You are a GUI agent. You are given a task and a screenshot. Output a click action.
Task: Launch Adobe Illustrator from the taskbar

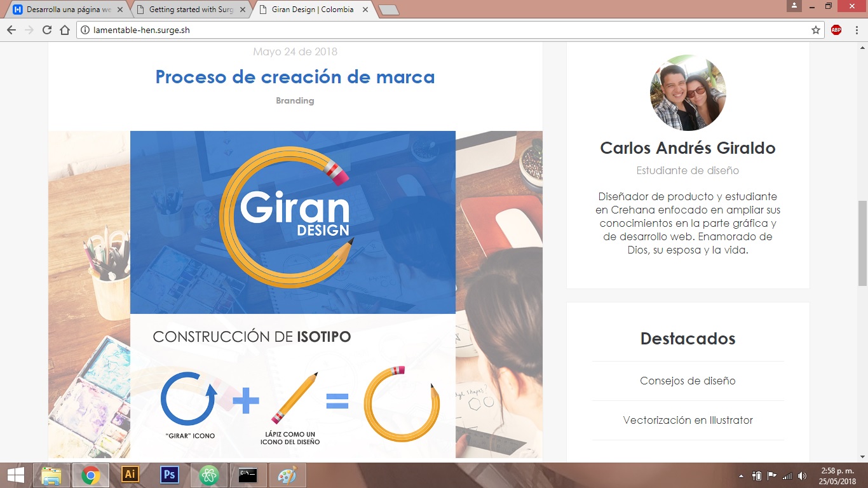coord(130,475)
